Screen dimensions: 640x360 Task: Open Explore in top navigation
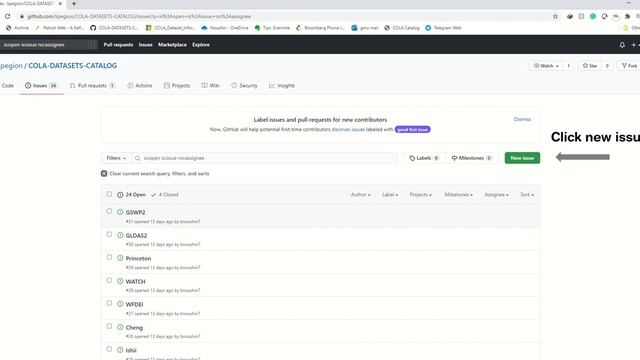201,45
